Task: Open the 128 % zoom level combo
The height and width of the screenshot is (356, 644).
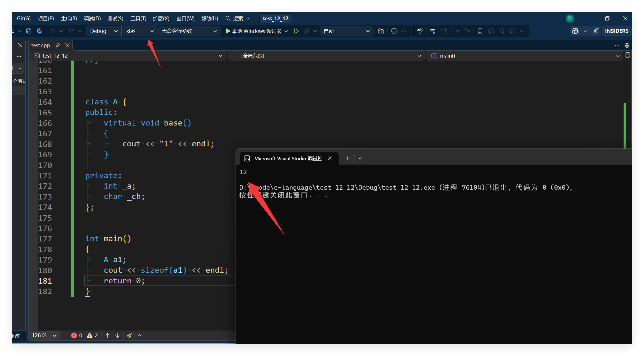Action: click(x=44, y=335)
